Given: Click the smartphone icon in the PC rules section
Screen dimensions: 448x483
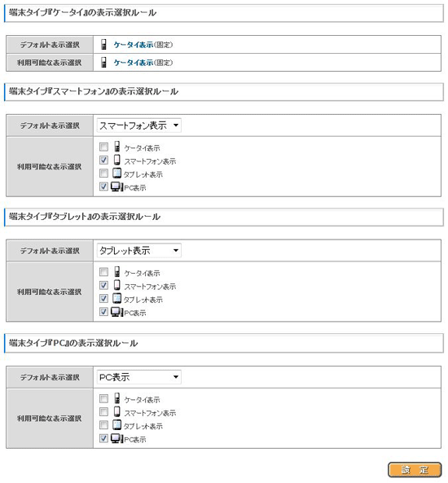Looking at the screenshot, I should [116, 412].
